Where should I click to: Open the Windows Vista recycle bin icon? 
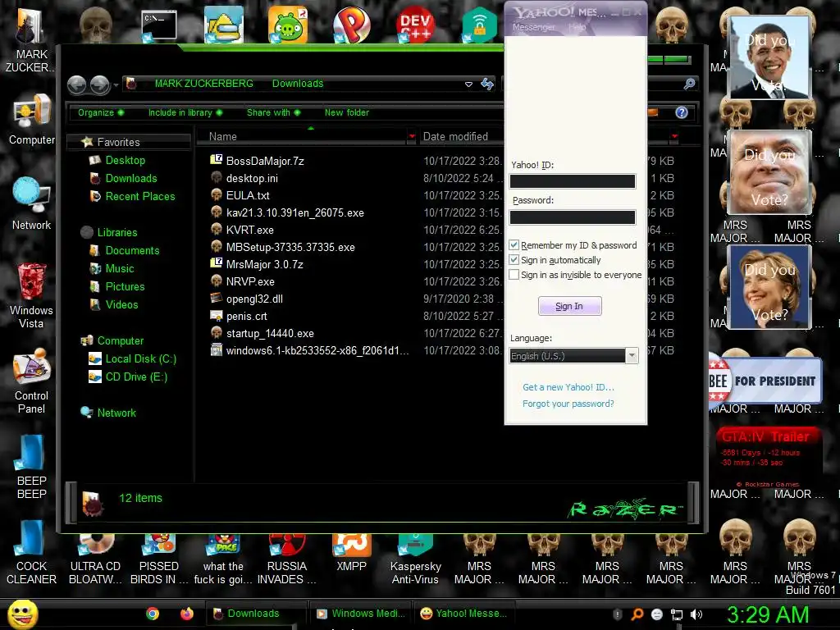tap(32, 295)
